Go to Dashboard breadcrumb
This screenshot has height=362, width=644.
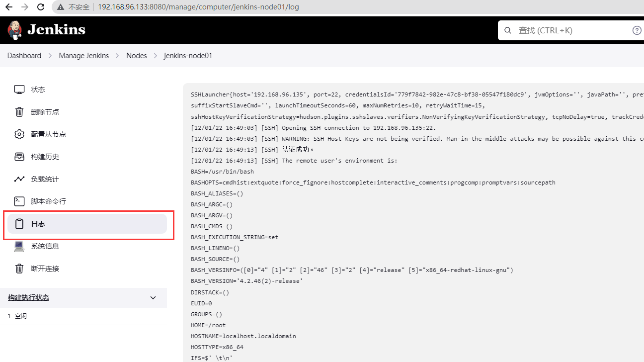(x=24, y=56)
